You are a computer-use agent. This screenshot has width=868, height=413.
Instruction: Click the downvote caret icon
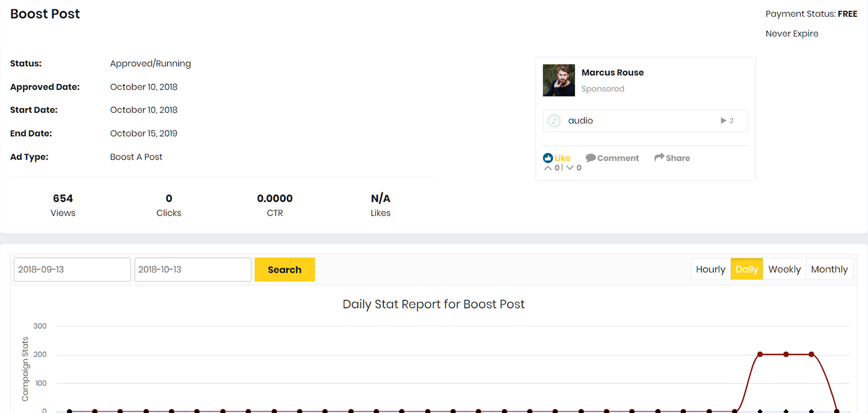click(x=570, y=167)
